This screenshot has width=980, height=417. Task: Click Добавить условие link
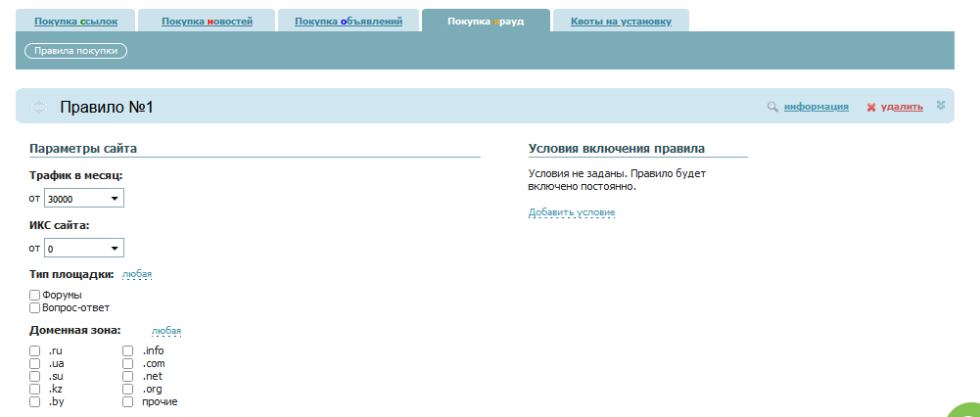[571, 212]
